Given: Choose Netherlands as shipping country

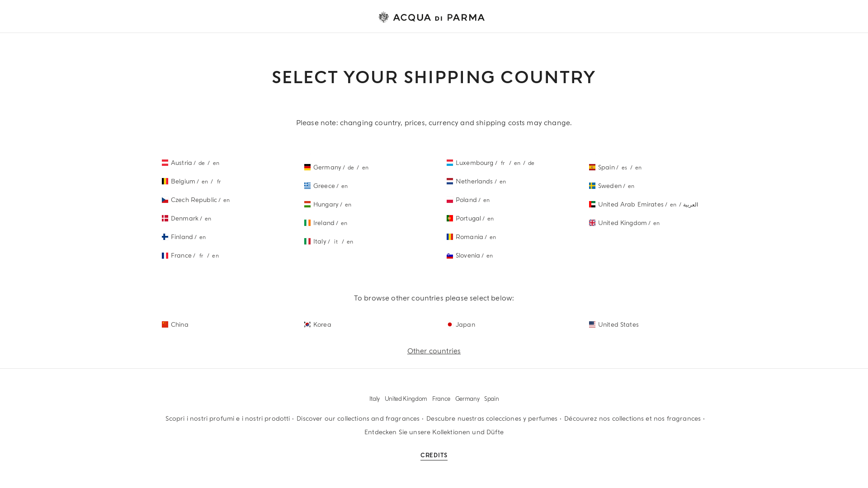Looking at the screenshot, I should pos(474,181).
